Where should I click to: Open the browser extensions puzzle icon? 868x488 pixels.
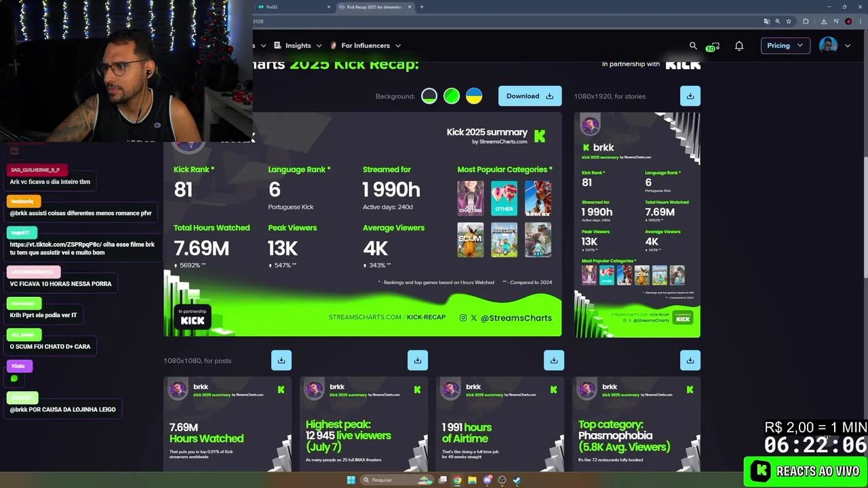click(806, 21)
